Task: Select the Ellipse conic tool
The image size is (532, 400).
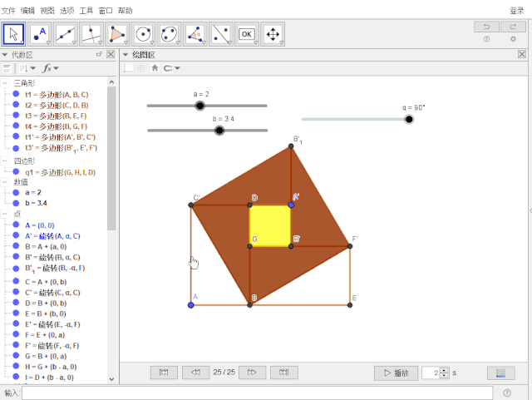Action: [169, 34]
